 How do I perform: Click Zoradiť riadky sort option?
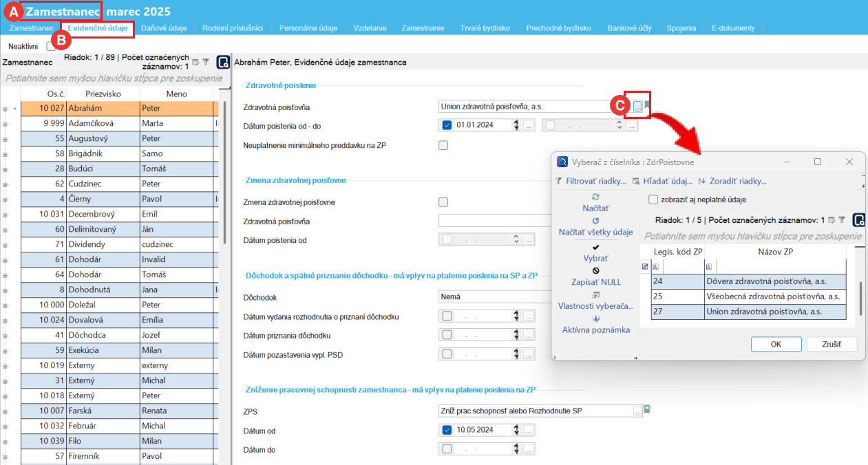coord(702,182)
